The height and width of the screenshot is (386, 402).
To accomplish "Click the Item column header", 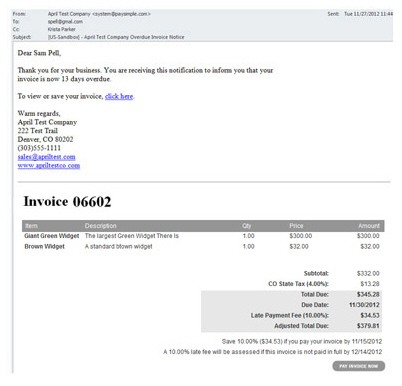I will coord(31,226).
